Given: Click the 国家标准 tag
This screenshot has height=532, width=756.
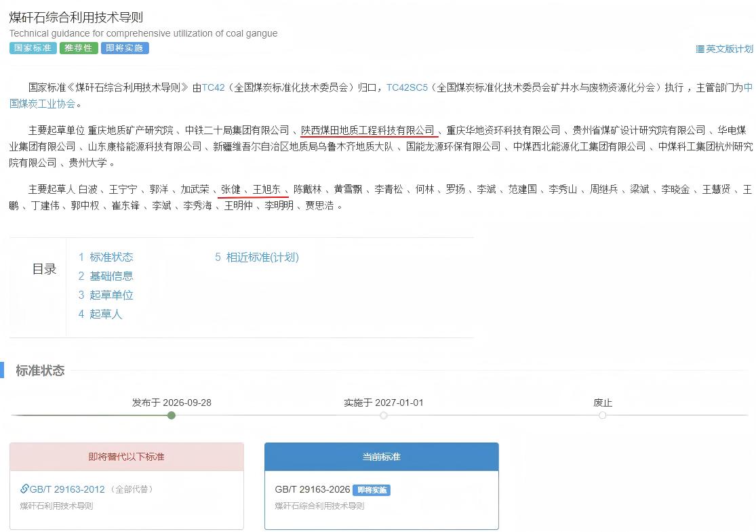Looking at the screenshot, I should (33, 48).
